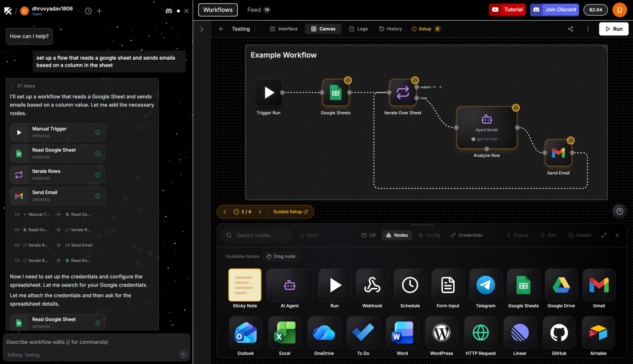Click the Sticky Note node
The height and width of the screenshot is (364, 633).
point(245,285)
